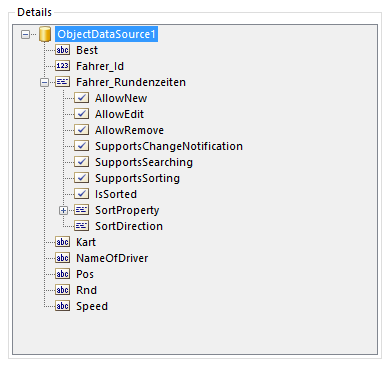Collapse the ObjectDataSource1 root node

coord(25,34)
